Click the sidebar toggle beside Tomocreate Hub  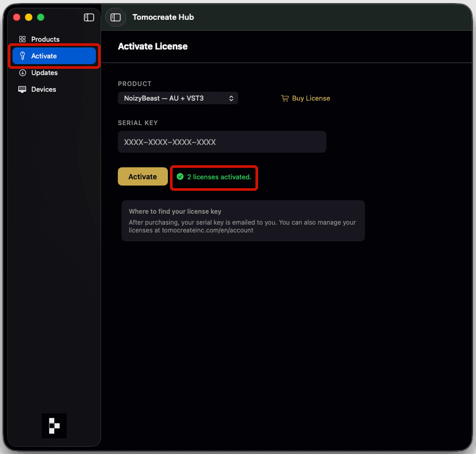coord(115,17)
